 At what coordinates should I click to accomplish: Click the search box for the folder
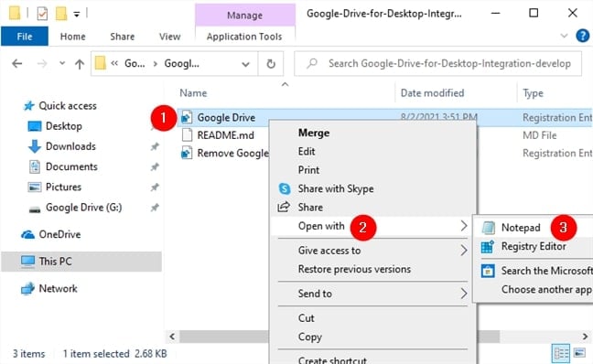point(438,63)
